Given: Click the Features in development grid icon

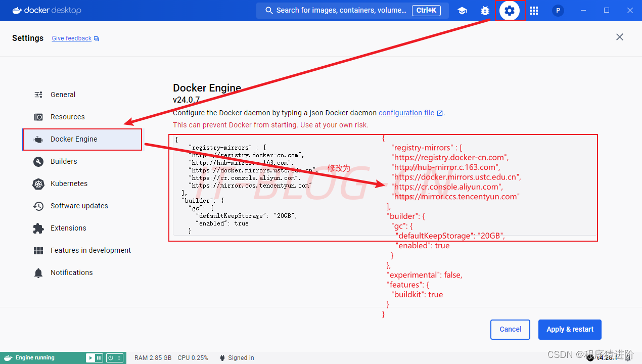Looking at the screenshot, I should coord(38,251).
